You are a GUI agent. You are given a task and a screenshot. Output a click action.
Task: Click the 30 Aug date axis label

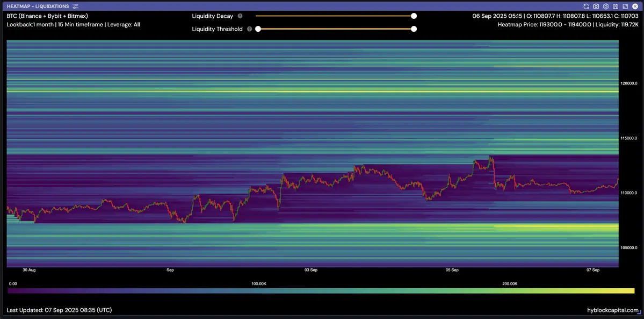click(29, 271)
